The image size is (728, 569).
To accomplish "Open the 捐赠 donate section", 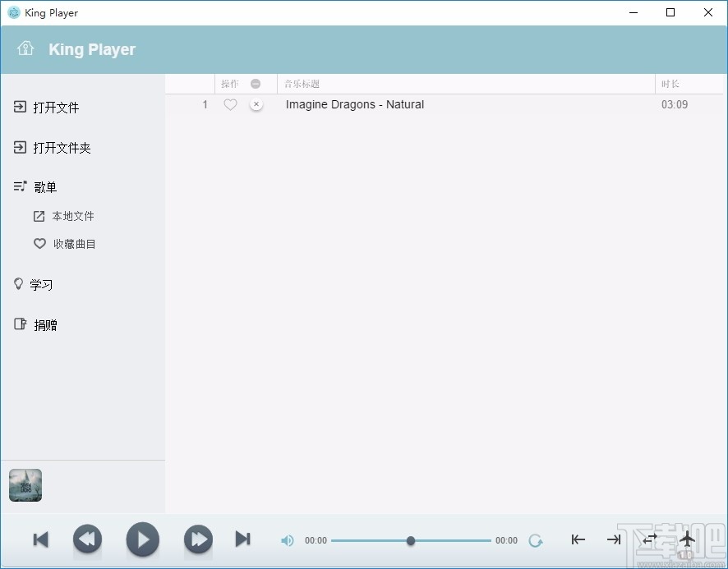I will (20, 324).
